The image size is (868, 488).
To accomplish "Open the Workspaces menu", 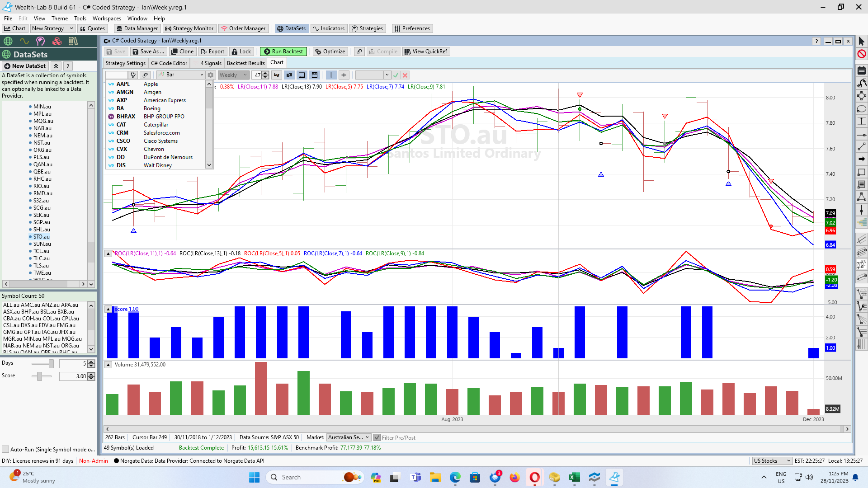I will (x=107, y=19).
